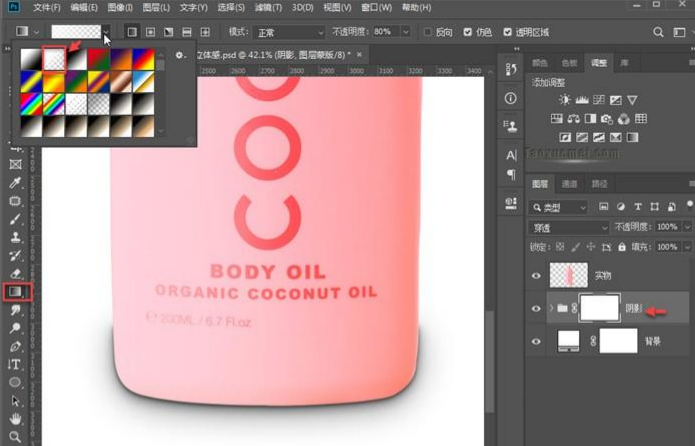Toggle gradient picker dropdown arrow
695x446 pixels.
(106, 32)
